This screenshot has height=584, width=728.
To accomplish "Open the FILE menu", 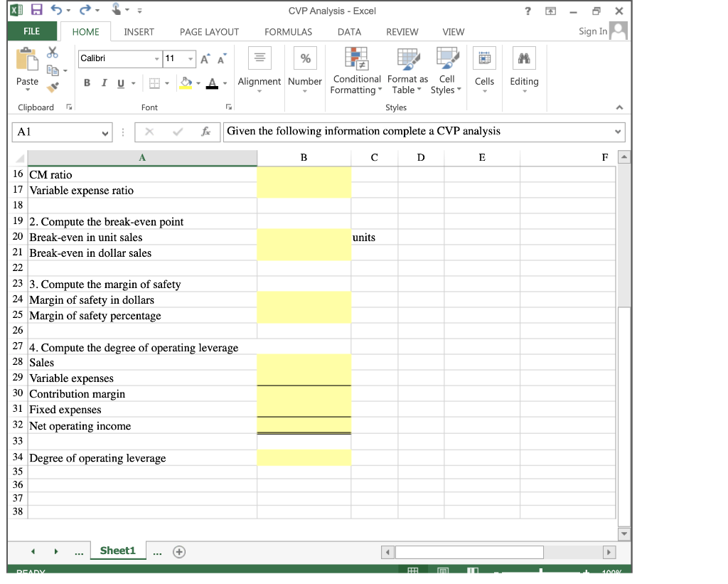I will (33, 31).
